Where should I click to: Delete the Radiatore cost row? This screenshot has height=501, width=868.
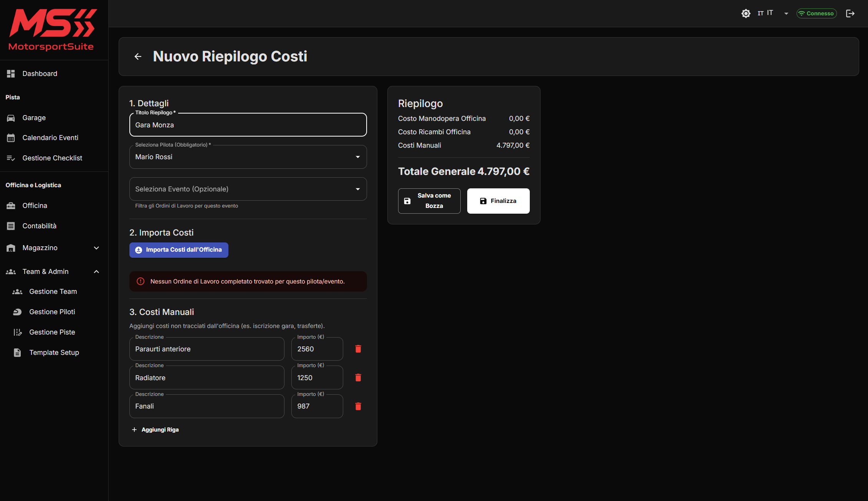point(358,377)
